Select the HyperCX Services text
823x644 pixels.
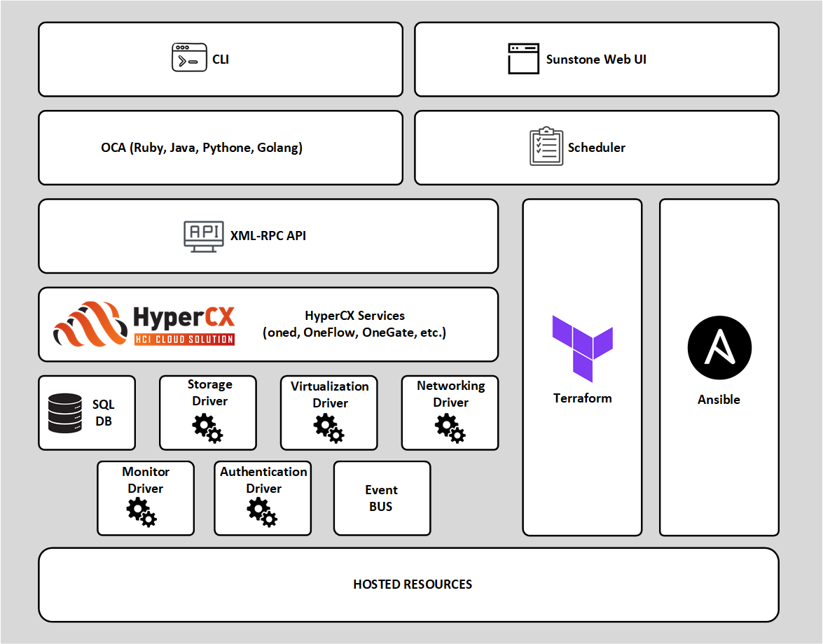[354, 324]
